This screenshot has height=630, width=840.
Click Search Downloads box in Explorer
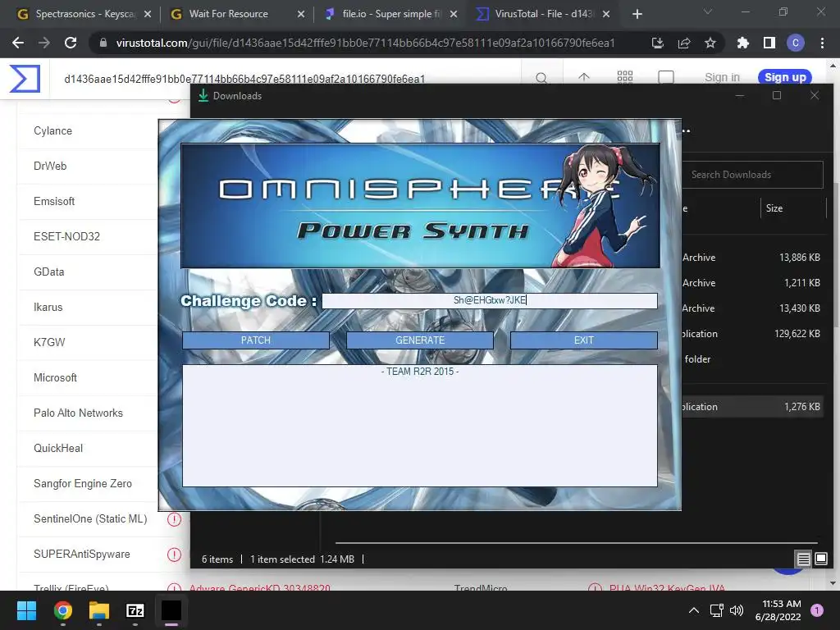point(752,175)
